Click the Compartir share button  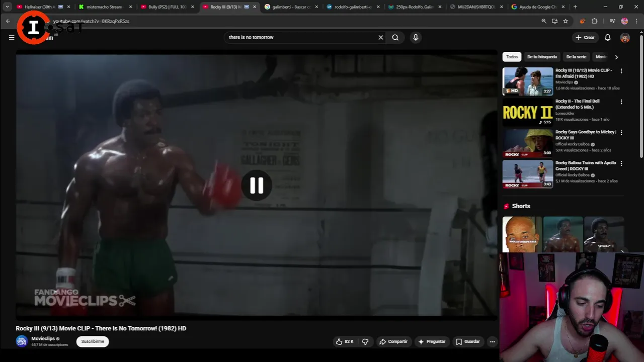coord(393,341)
